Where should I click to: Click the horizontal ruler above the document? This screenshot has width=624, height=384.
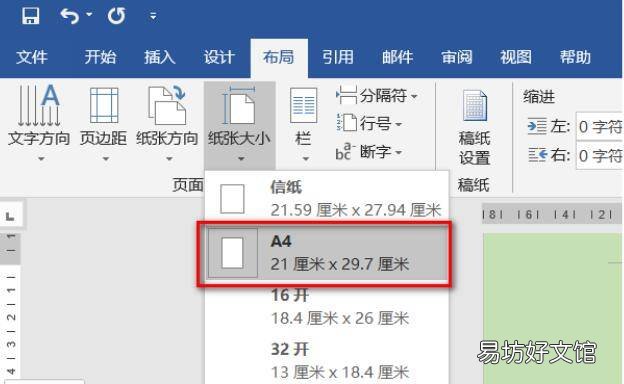(552, 215)
